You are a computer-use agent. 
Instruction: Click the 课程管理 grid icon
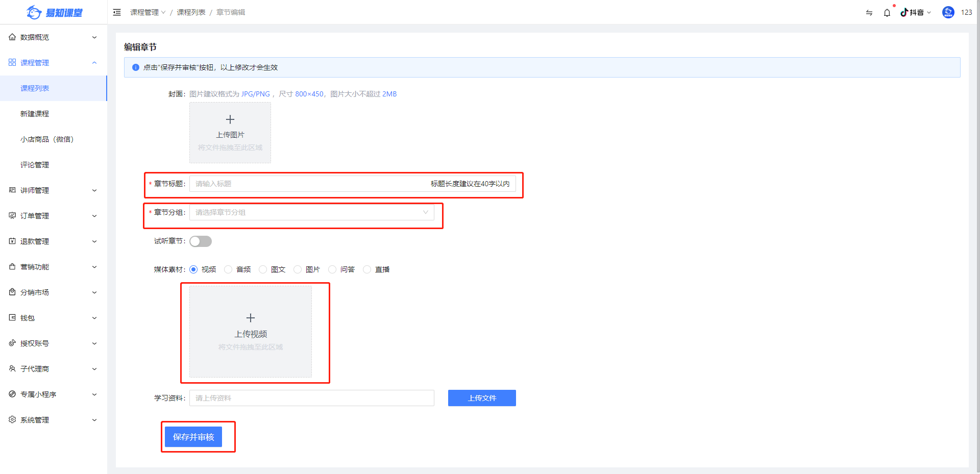[x=12, y=63]
